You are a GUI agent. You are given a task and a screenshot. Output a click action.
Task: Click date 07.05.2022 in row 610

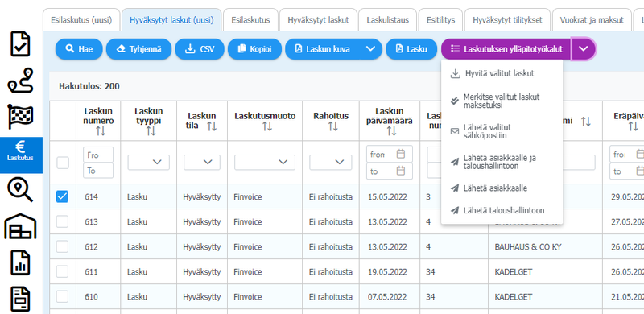coord(386,297)
